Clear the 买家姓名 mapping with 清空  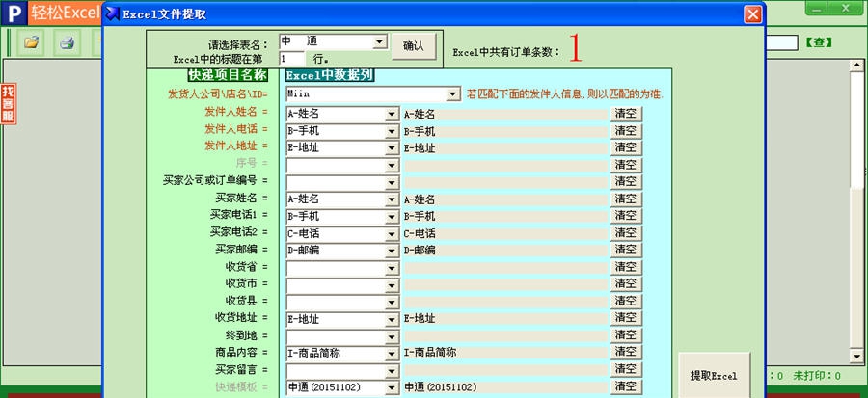click(x=626, y=199)
